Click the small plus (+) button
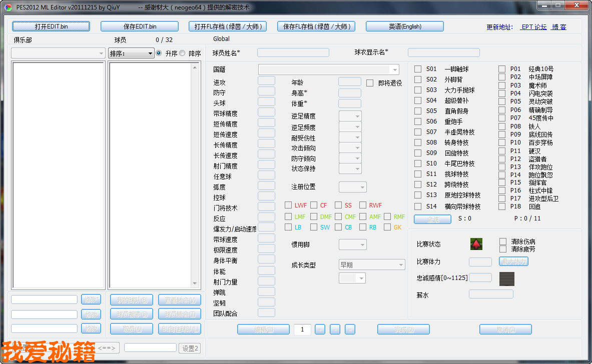The image size is (592, 364). click(320, 329)
